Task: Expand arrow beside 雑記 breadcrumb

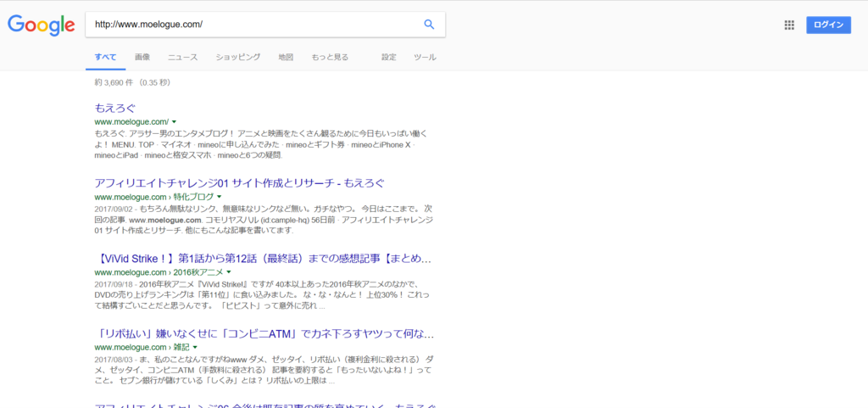Action: [195, 348]
